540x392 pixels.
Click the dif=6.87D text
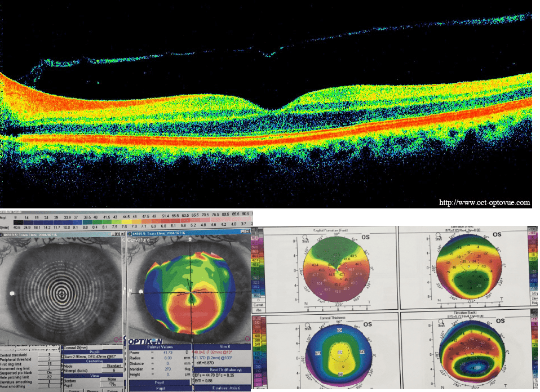pos(205,363)
